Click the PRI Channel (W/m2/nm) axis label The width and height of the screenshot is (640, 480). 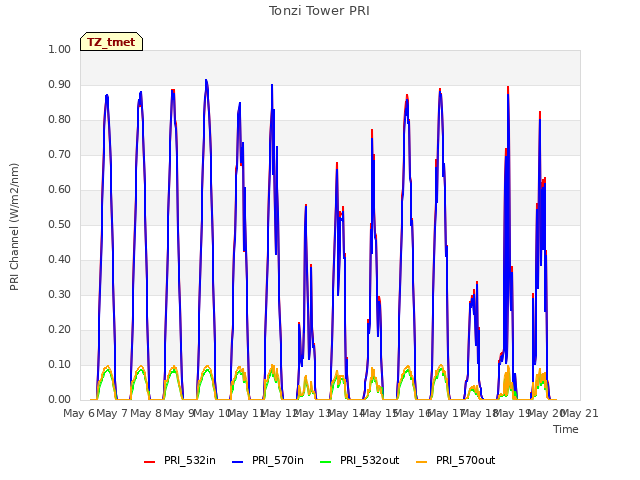(x=14, y=227)
